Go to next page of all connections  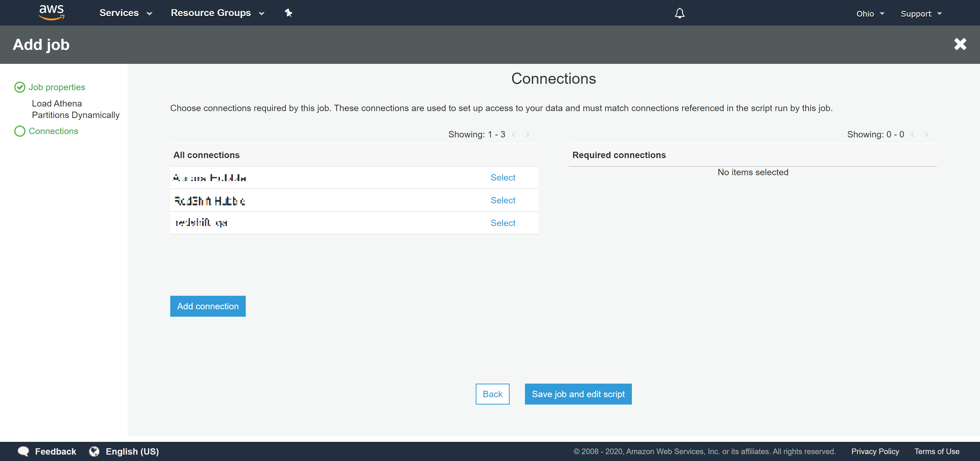coord(527,134)
